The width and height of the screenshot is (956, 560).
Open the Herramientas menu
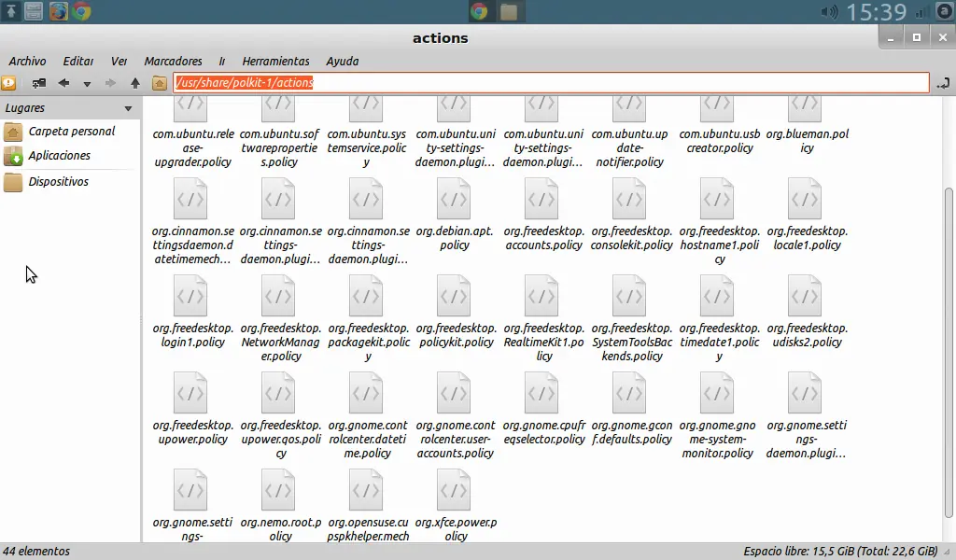(275, 61)
